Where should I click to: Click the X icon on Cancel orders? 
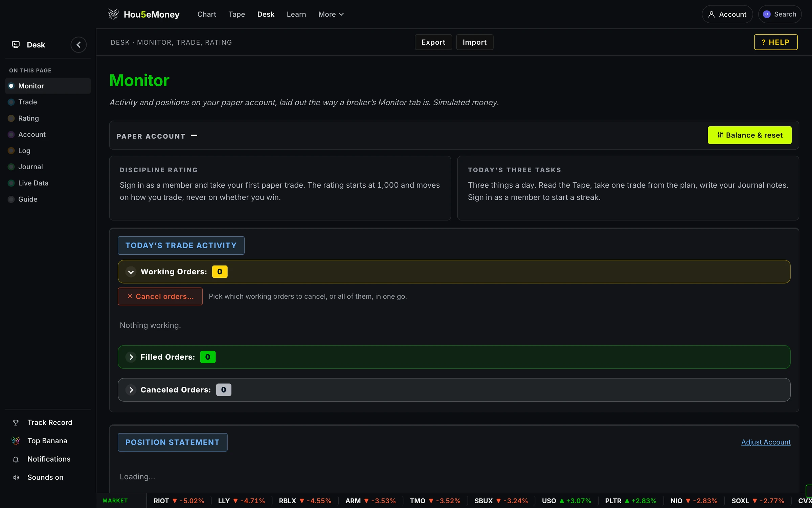coord(130,296)
